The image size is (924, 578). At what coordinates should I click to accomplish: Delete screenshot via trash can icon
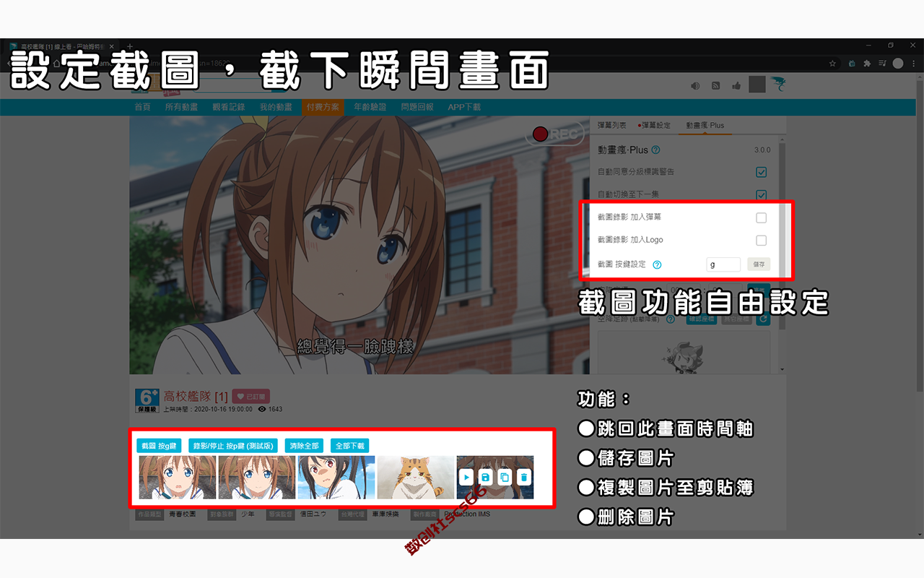pyautogui.click(x=524, y=477)
